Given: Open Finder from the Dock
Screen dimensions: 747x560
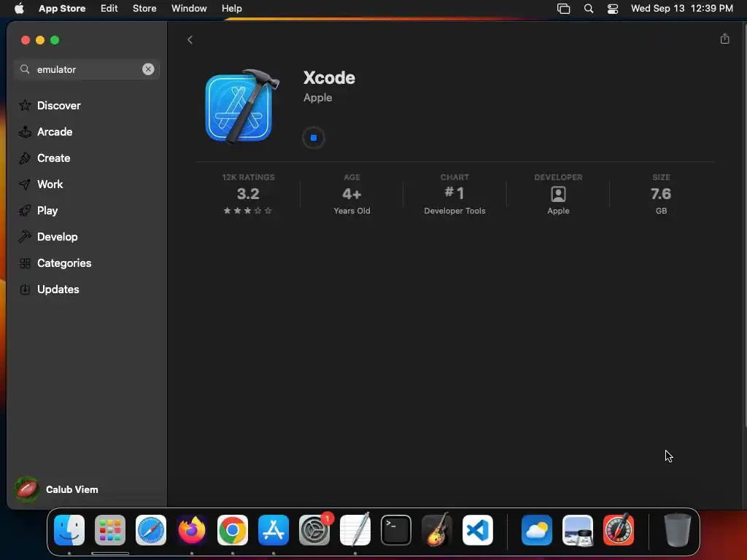Looking at the screenshot, I should [x=69, y=530].
